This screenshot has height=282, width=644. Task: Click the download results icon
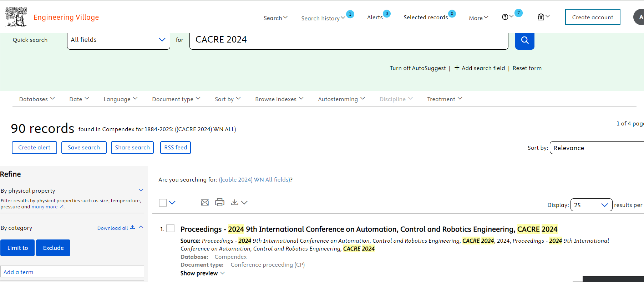click(234, 202)
